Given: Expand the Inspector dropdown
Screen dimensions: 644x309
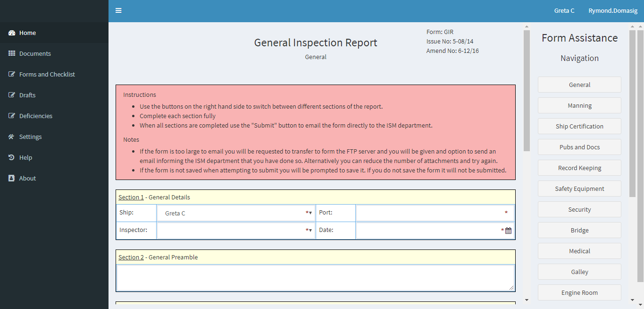Looking at the screenshot, I should (x=236, y=231).
